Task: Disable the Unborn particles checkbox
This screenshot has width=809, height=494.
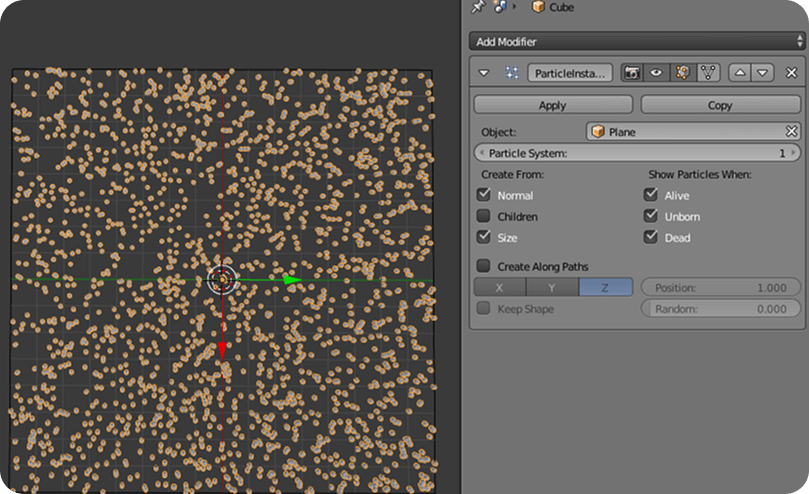Action: click(651, 216)
